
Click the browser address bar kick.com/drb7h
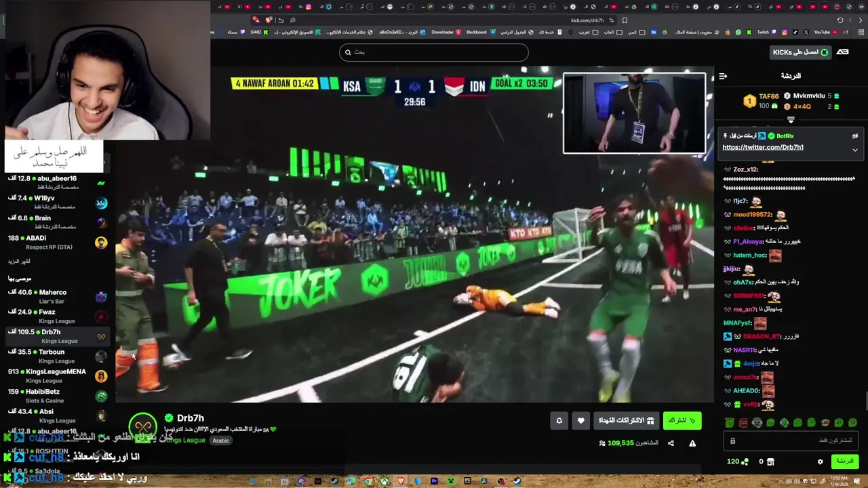587,20
